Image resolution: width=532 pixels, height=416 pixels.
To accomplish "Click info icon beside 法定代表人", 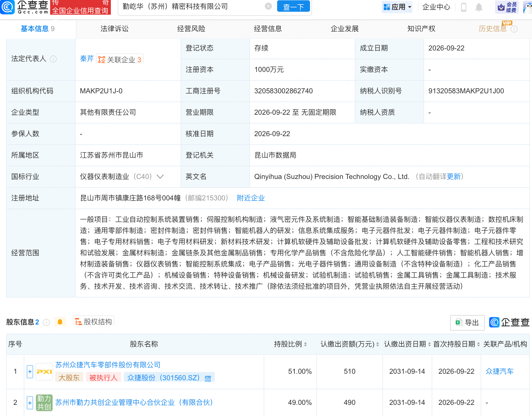I will (53, 59).
